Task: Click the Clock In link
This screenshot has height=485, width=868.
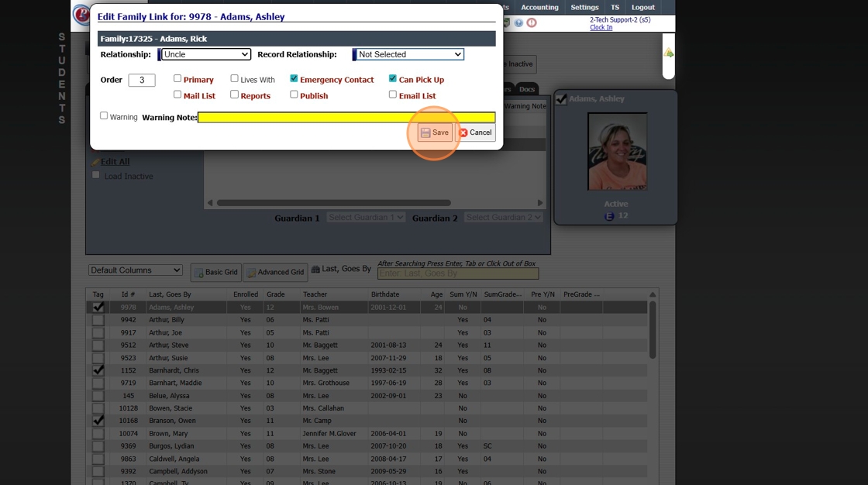Action: point(601,27)
